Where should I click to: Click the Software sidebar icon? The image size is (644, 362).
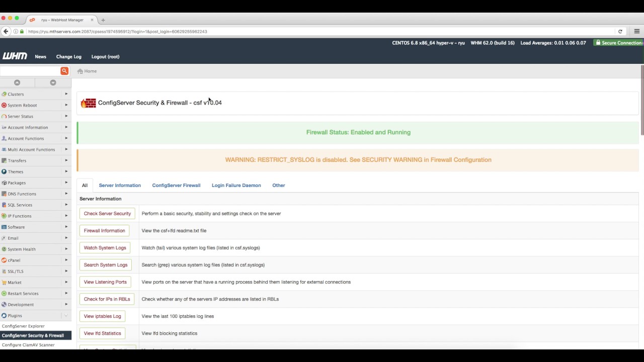click(4, 227)
